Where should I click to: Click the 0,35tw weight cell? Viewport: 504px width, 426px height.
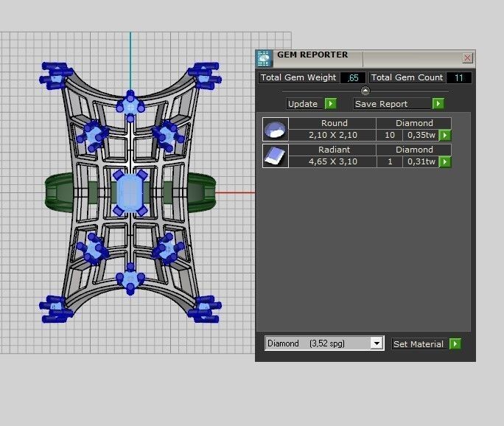(421, 135)
